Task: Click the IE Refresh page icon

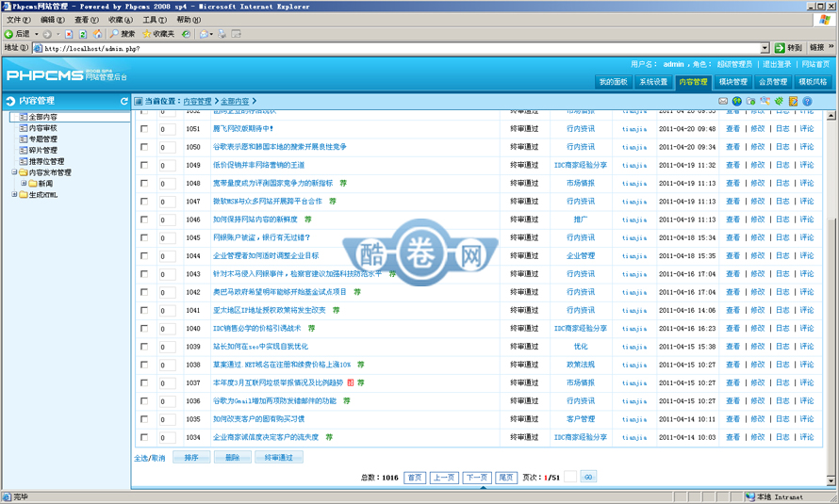Action: (x=83, y=34)
